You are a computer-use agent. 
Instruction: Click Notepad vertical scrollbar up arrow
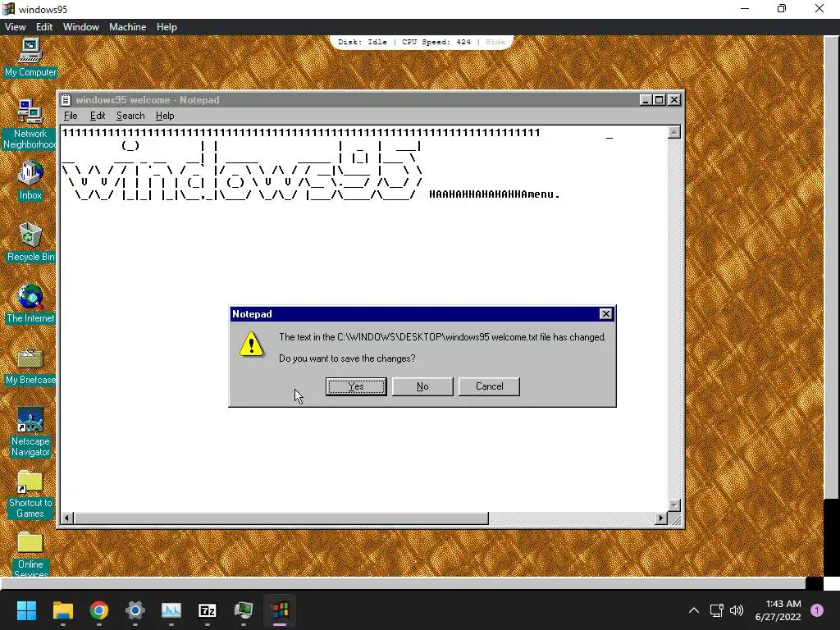click(x=674, y=132)
